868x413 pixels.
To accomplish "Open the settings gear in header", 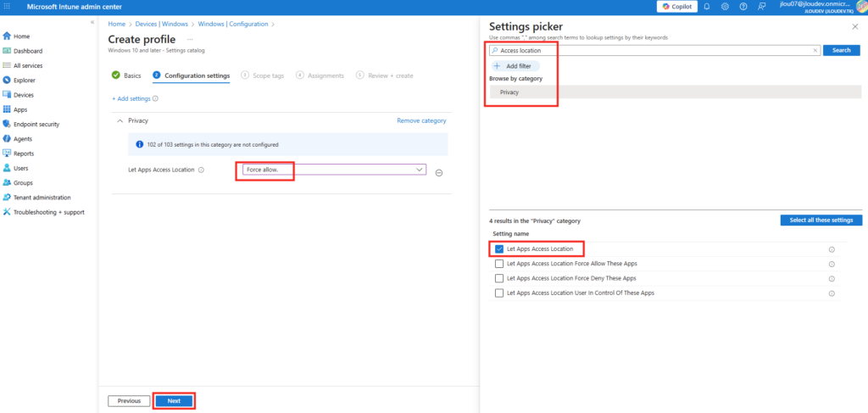I will pos(726,7).
